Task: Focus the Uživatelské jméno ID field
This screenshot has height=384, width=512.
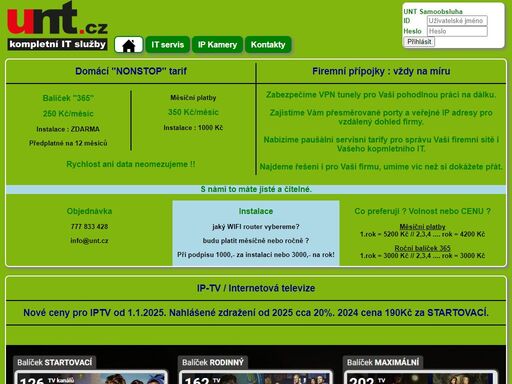Action: pos(457,21)
